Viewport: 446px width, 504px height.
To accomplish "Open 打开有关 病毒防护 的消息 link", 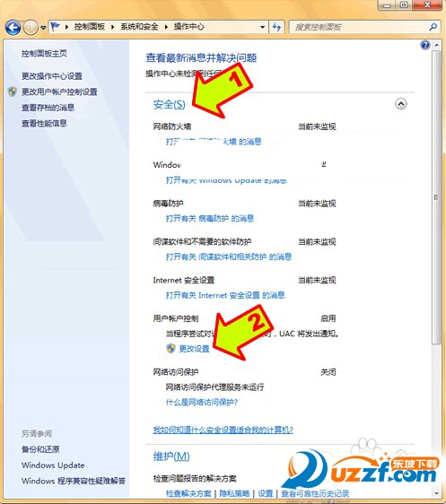I will pos(210,219).
